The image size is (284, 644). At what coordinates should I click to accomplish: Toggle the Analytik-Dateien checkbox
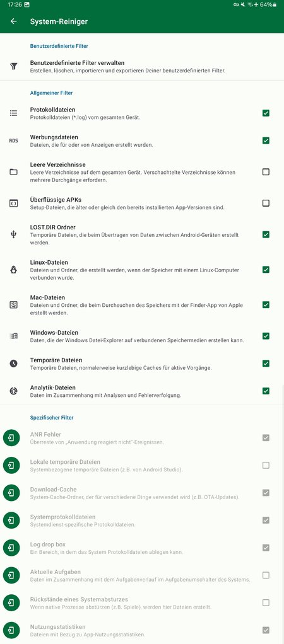coord(266,391)
